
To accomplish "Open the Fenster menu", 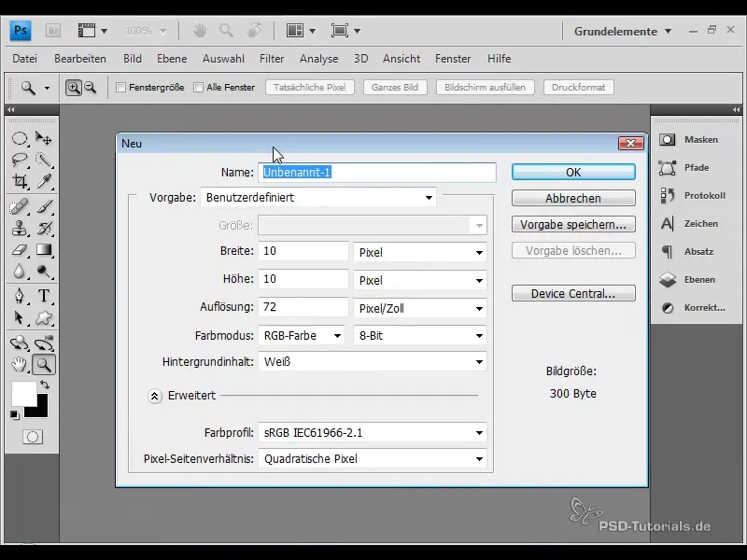I will click(x=453, y=59).
